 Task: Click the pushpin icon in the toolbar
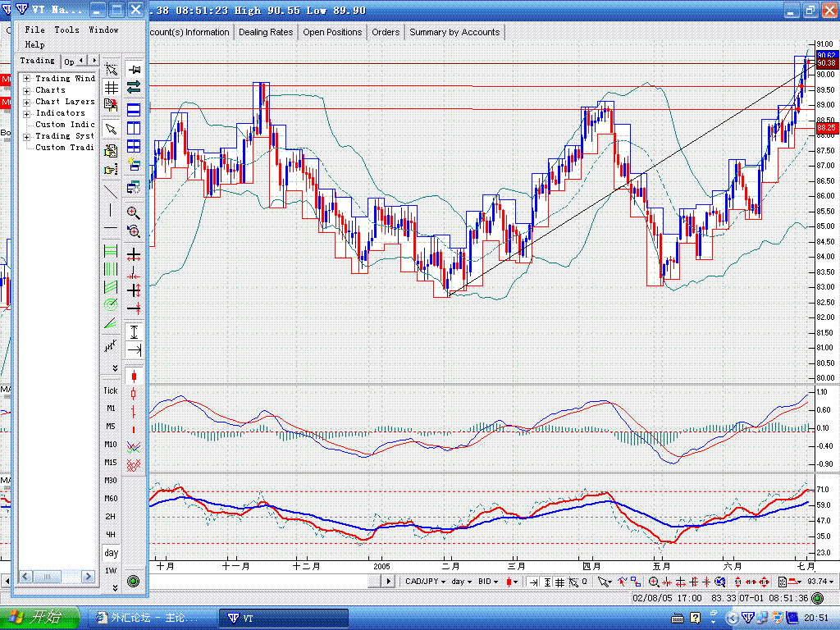(134, 71)
